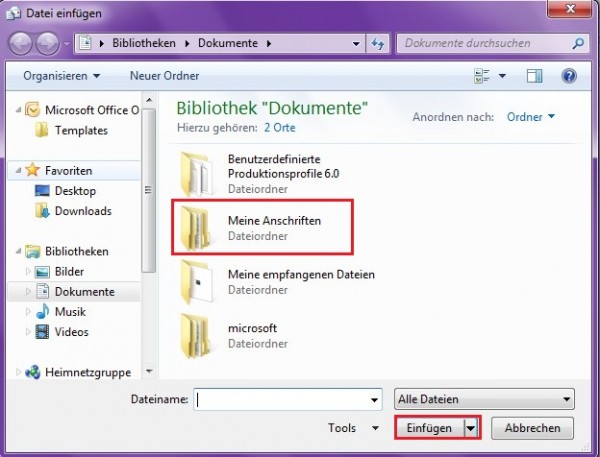Open the Einfügen button dropdown arrow
Image resolution: width=600 pixels, height=457 pixels.
pos(471,428)
